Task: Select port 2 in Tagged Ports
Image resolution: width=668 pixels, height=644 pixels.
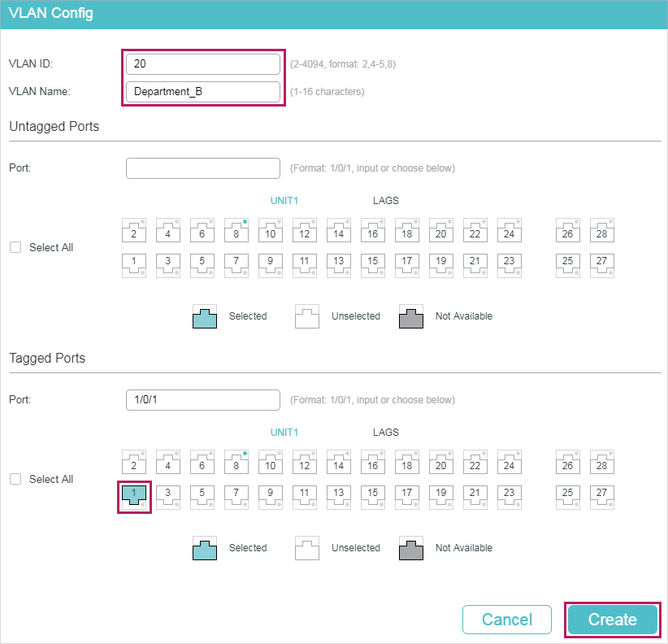Action: (134, 462)
